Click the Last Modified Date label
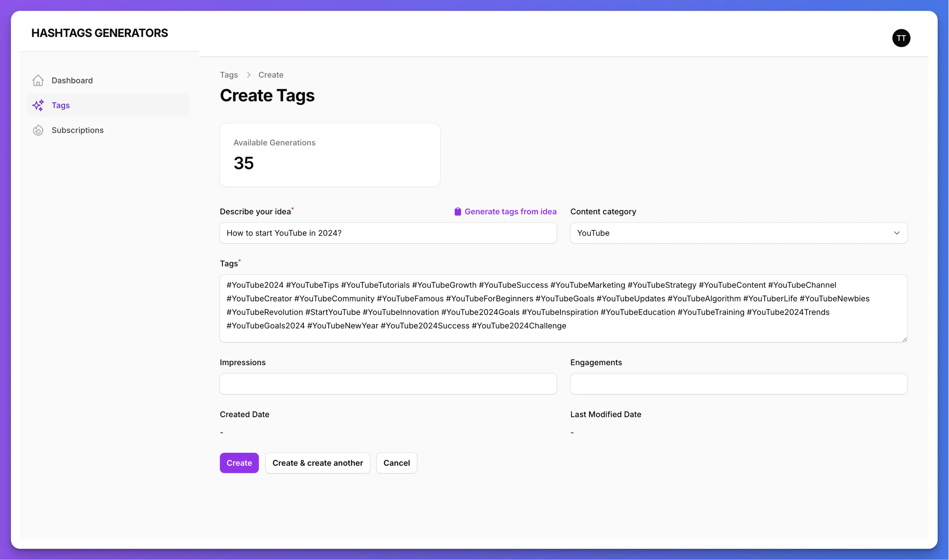949x560 pixels. (x=606, y=414)
